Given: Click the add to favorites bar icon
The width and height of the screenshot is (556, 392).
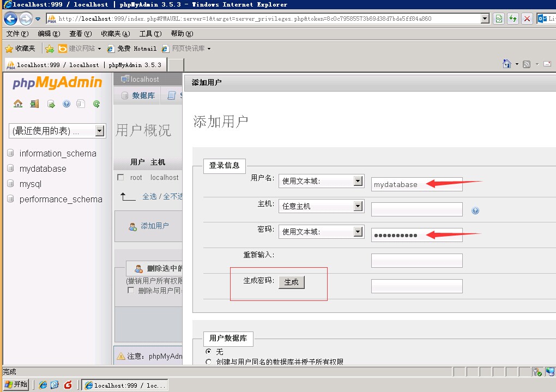Looking at the screenshot, I should pyautogui.click(x=50, y=48).
